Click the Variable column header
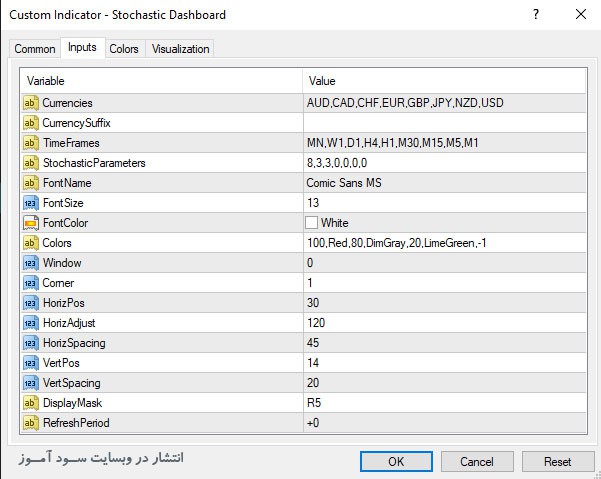This screenshot has width=601, height=479. 160,80
